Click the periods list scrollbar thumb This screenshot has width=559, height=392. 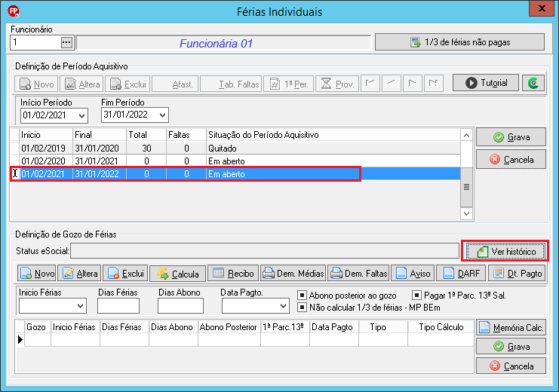(x=466, y=187)
